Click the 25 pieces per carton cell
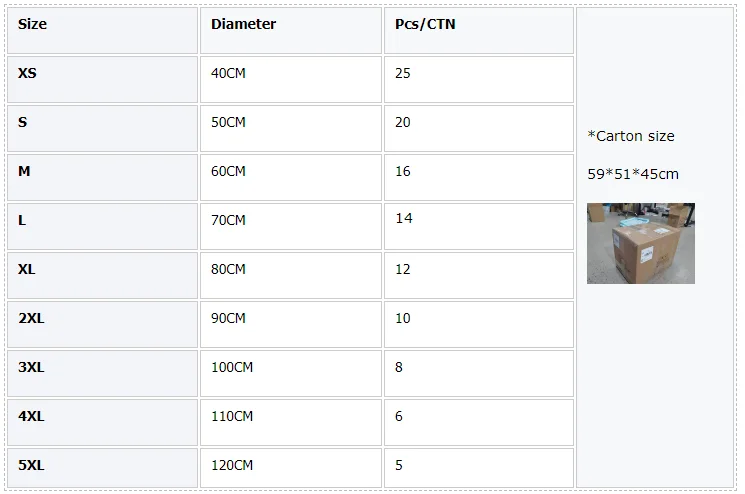Viewport: 745px width, 494px height. (403, 73)
